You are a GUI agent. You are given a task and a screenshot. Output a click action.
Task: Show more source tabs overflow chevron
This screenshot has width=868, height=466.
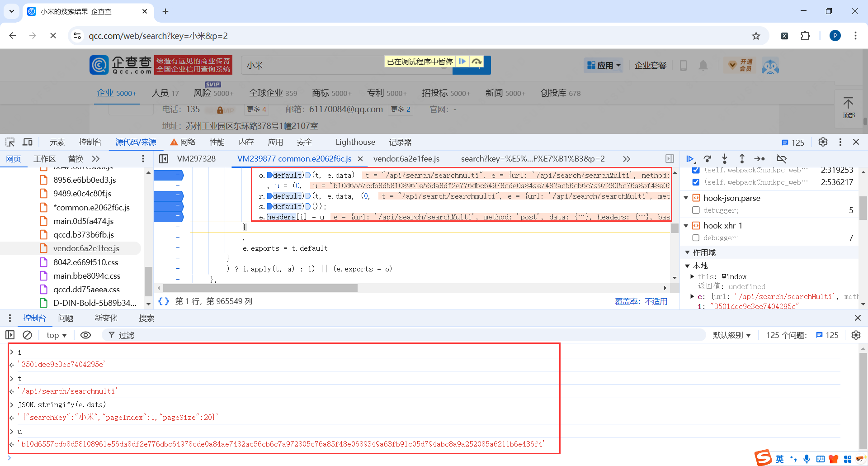pyautogui.click(x=626, y=159)
